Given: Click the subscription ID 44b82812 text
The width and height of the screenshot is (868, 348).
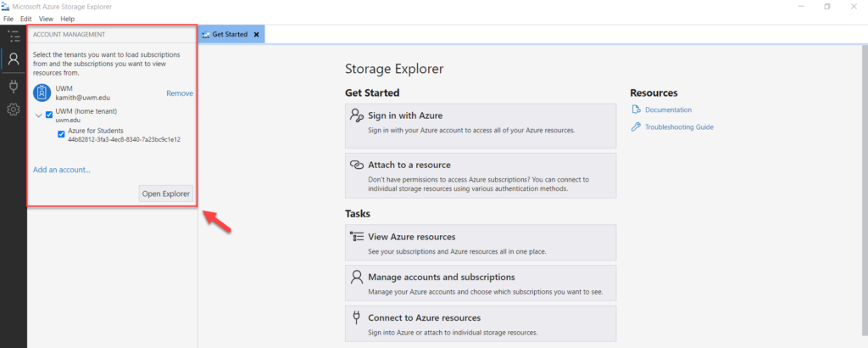Looking at the screenshot, I should coord(125,140).
